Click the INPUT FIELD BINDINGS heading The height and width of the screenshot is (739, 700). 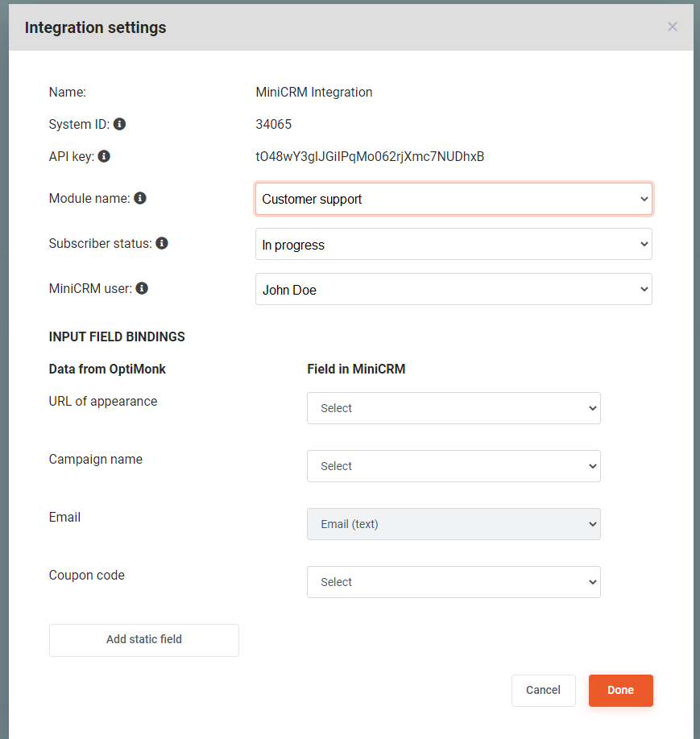pyautogui.click(x=117, y=336)
